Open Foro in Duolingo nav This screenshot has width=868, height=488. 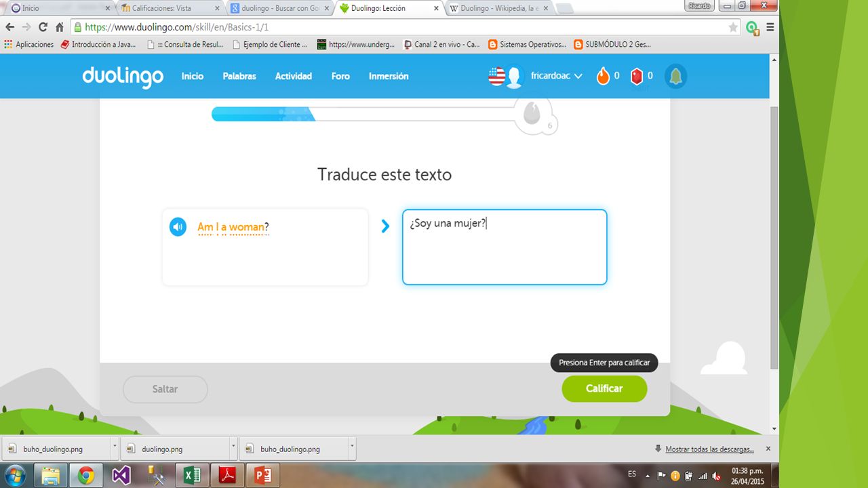coord(340,76)
